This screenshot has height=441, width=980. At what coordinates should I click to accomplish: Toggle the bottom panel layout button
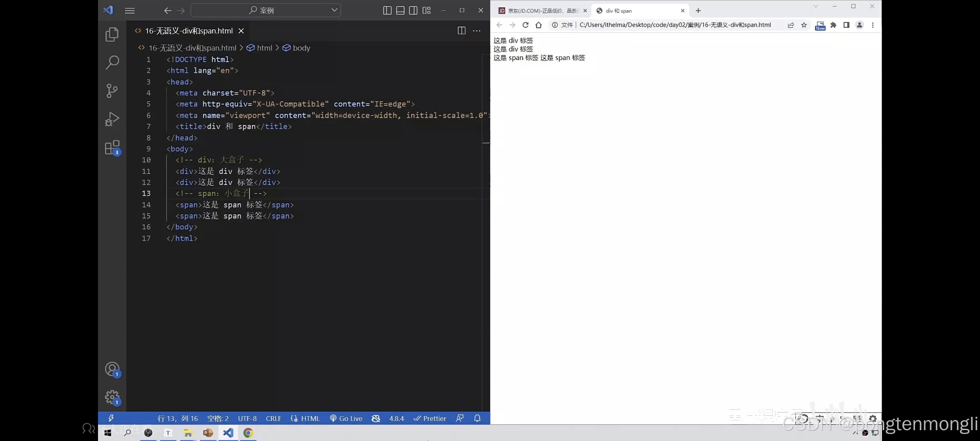coord(400,10)
